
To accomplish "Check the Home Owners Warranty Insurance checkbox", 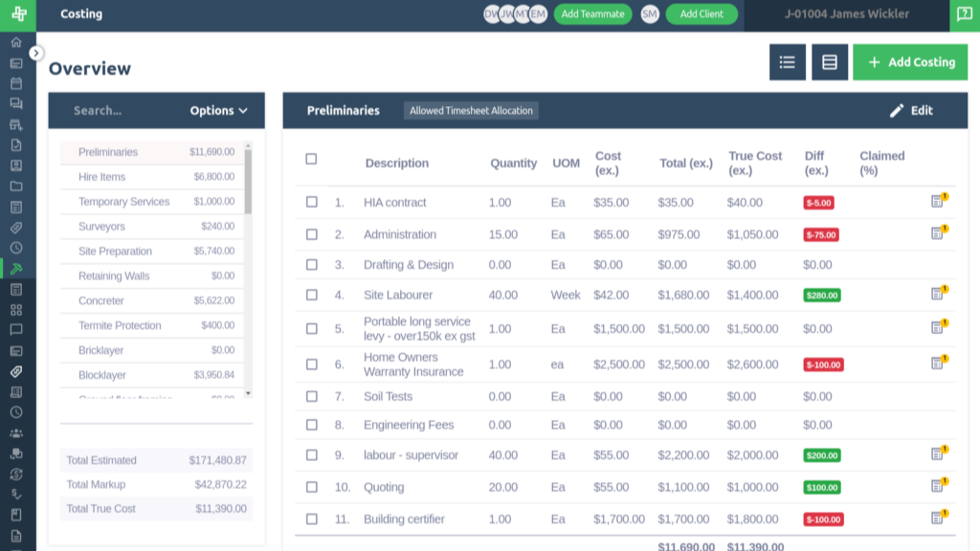I will coord(312,364).
